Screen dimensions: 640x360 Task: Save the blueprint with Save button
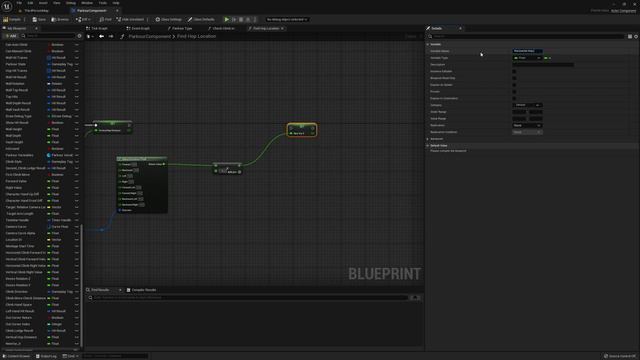[x=39, y=19]
